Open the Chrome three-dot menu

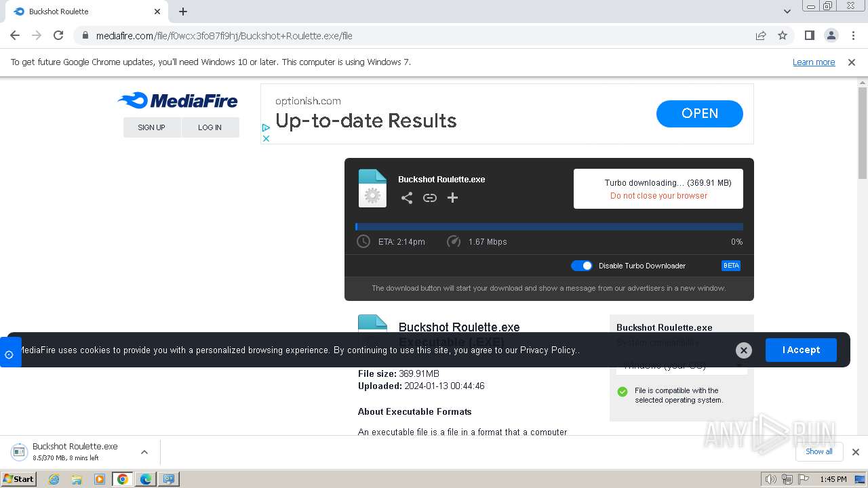pyautogui.click(x=853, y=35)
